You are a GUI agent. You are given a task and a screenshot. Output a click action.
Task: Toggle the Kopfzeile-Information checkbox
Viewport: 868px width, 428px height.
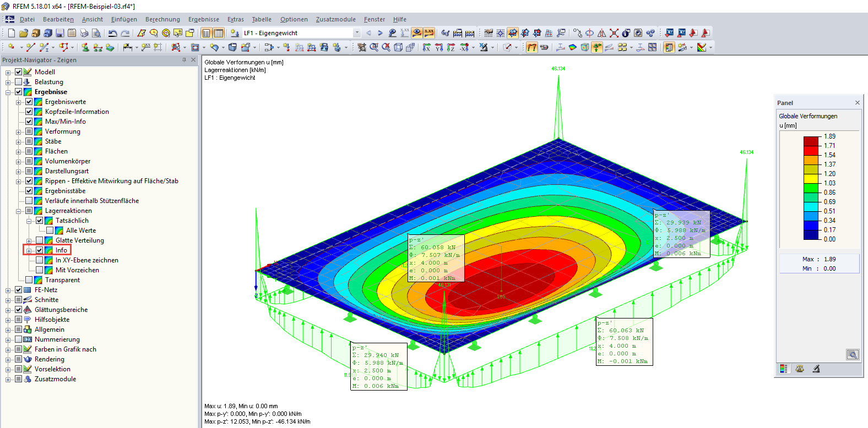click(x=29, y=112)
